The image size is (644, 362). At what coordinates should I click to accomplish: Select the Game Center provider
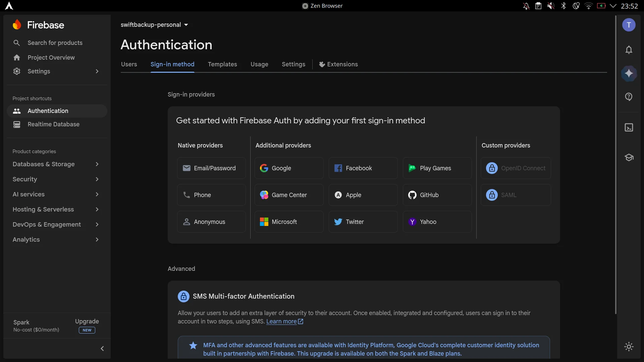tap(289, 195)
